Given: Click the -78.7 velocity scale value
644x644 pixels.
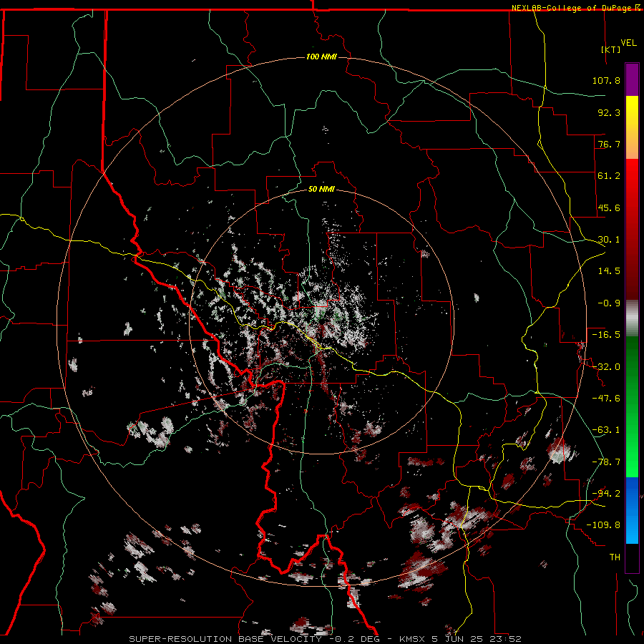Looking at the screenshot, I should (x=606, y=462).
